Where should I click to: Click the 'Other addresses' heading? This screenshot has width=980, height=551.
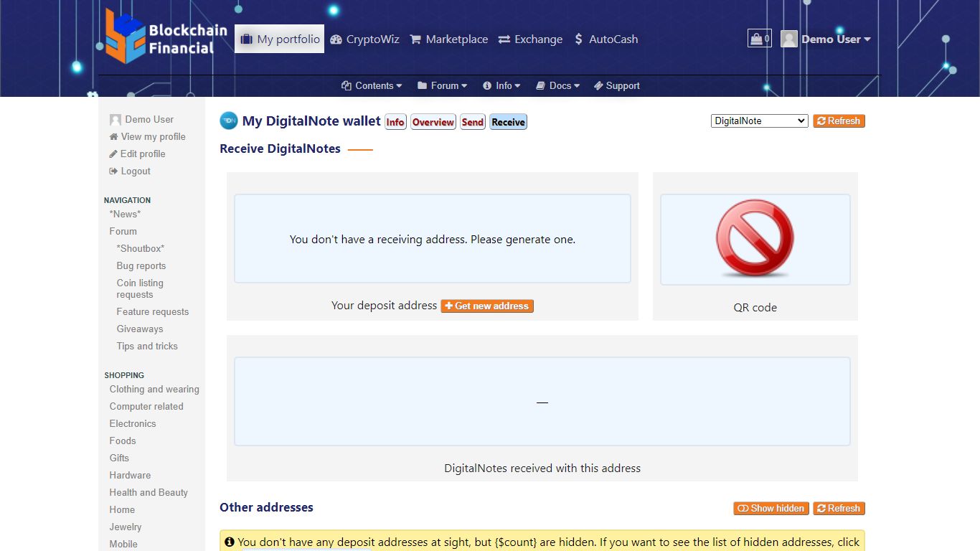(x=266, y=507)
